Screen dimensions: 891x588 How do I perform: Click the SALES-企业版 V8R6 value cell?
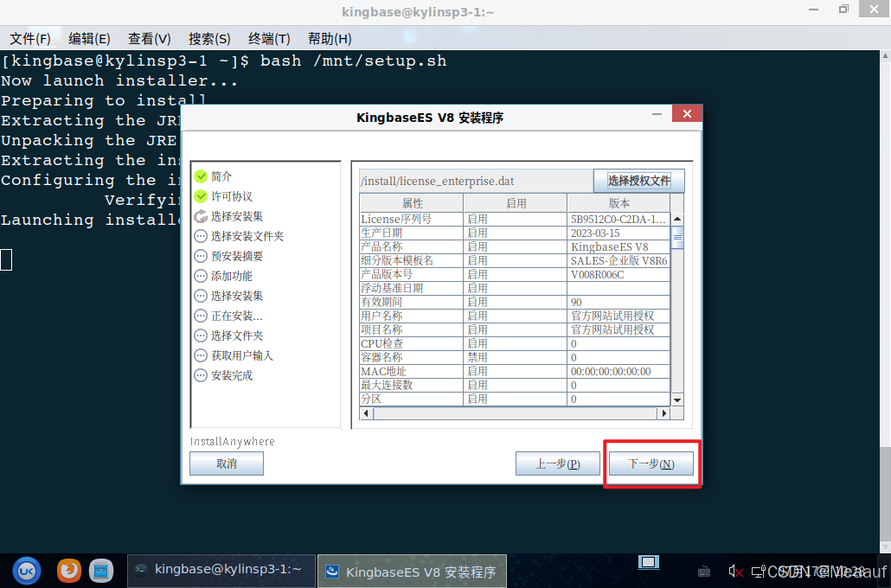point(619,260)
